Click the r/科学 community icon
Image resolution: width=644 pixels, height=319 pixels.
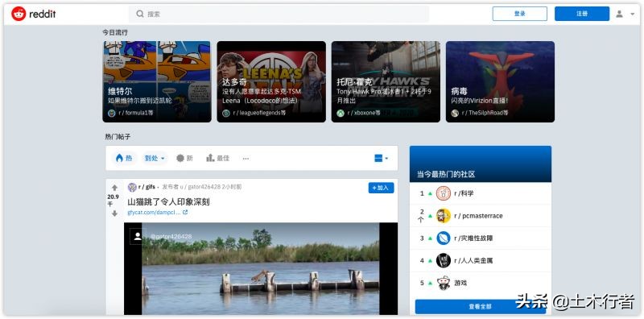pos(444,193)
